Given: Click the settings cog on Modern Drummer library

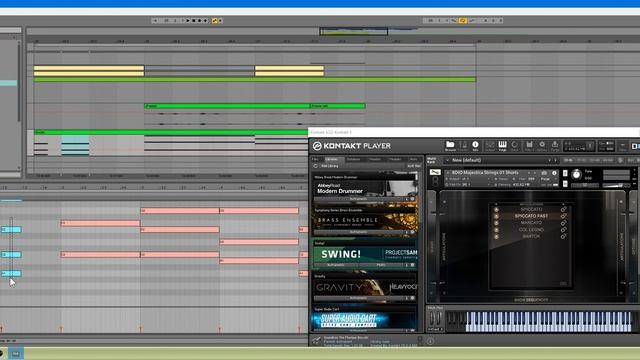Looking at the screenshot, I should pyautogui.click(x=412, y=199).
